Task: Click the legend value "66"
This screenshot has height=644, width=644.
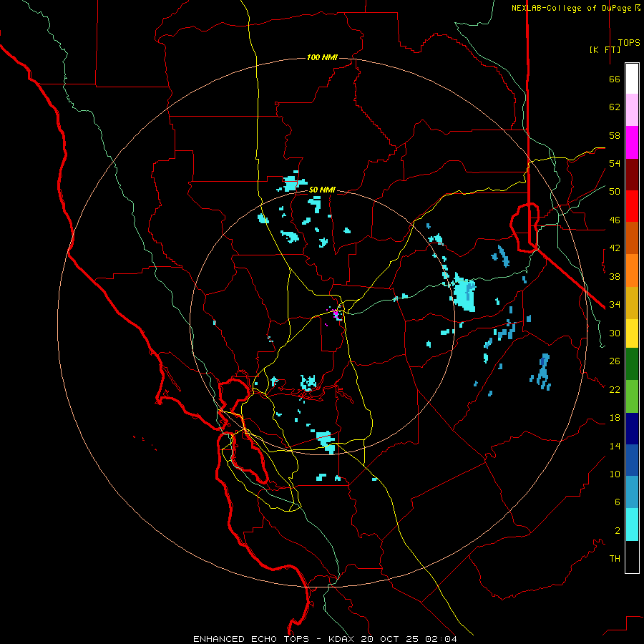Action: [615, 79]
